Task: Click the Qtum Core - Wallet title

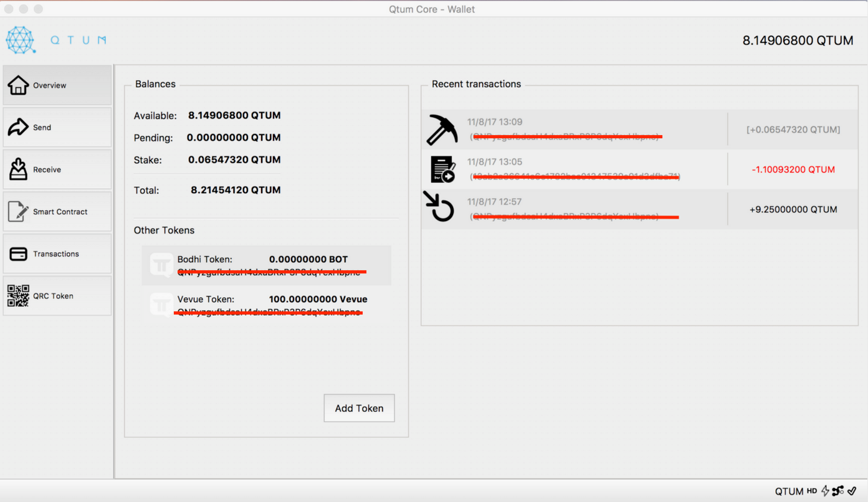Action: [431, 9]
